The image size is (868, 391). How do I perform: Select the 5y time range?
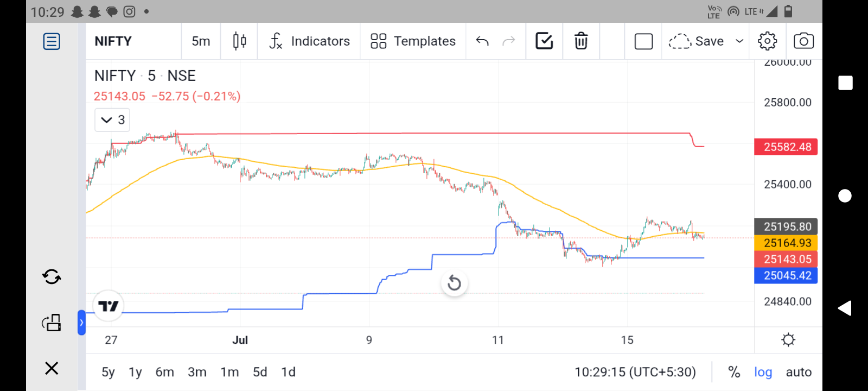(x=108, y=372)
